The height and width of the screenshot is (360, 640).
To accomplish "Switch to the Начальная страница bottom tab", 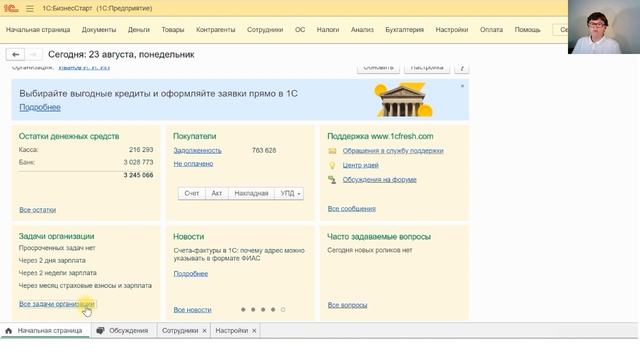I will tap(45, 331).
